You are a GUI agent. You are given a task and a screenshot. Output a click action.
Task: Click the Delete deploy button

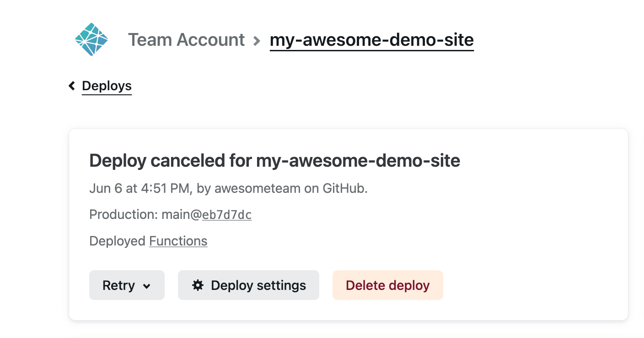(387, 285)
